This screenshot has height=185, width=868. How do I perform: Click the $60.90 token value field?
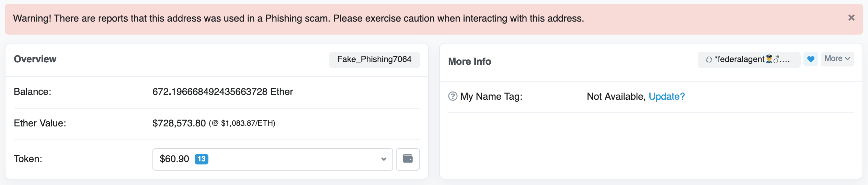pos(174,159)
